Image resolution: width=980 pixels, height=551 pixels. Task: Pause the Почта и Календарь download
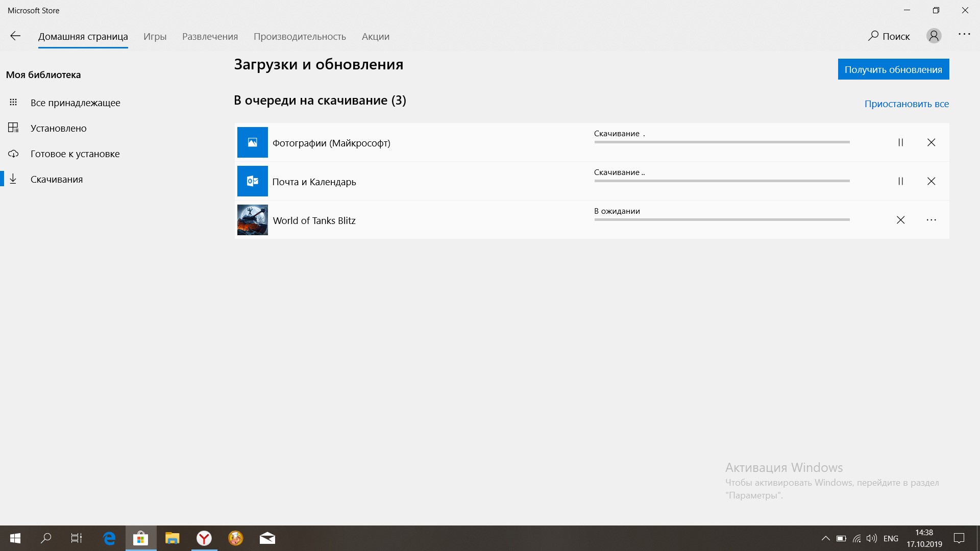coord(901,181)
